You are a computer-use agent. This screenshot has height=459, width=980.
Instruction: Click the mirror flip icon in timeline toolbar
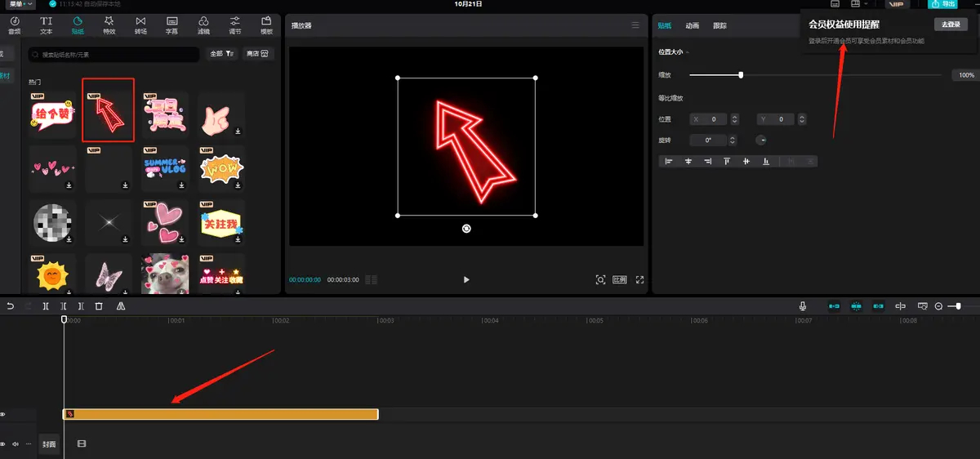(x=121, y=306)
